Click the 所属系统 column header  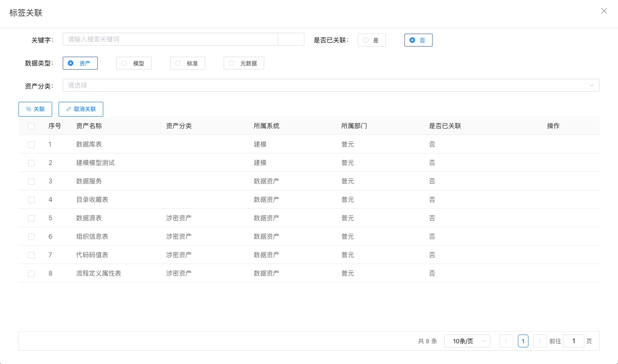[267, 126]
